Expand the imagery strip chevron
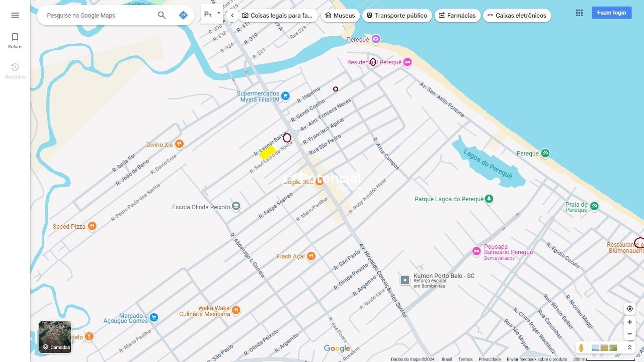Screen dimensions: 644x362 point(629,348)
